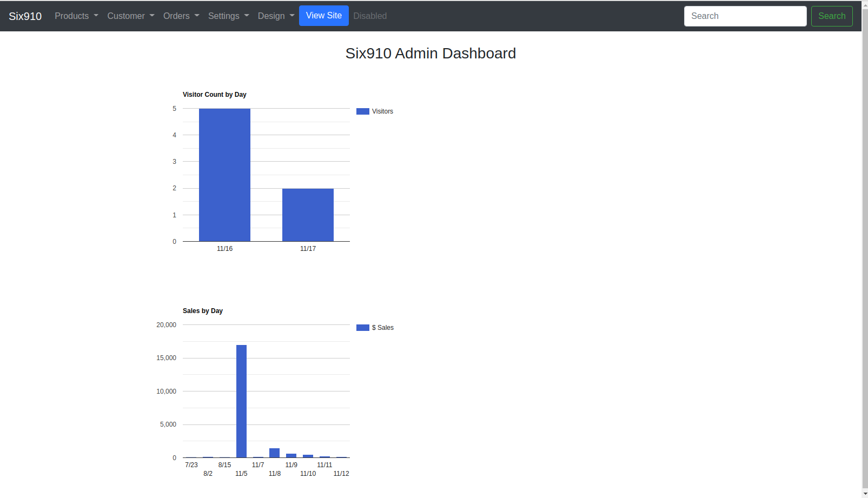Click the 11/8 axis label
This screenshot has width=868, height=498.
275,474
